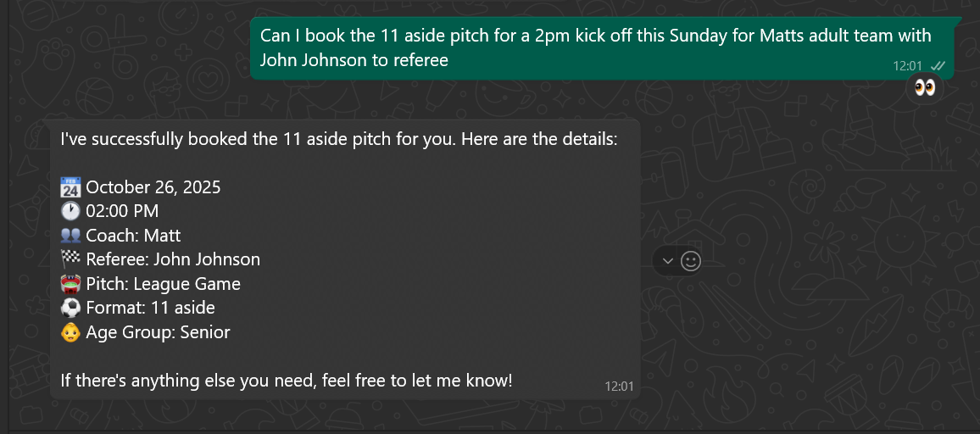Click the double check read-receipt marks

coord(938,65)
